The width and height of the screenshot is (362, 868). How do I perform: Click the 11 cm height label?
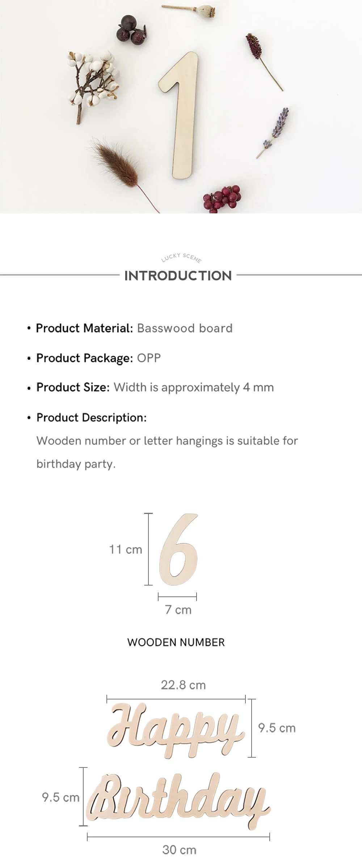click(126, 549)
